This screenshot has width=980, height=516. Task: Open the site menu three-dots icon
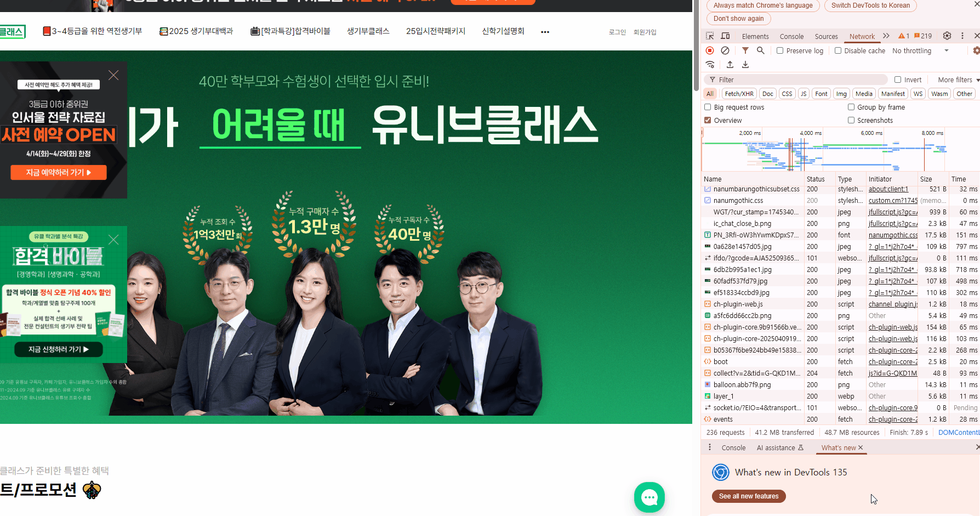545,32
